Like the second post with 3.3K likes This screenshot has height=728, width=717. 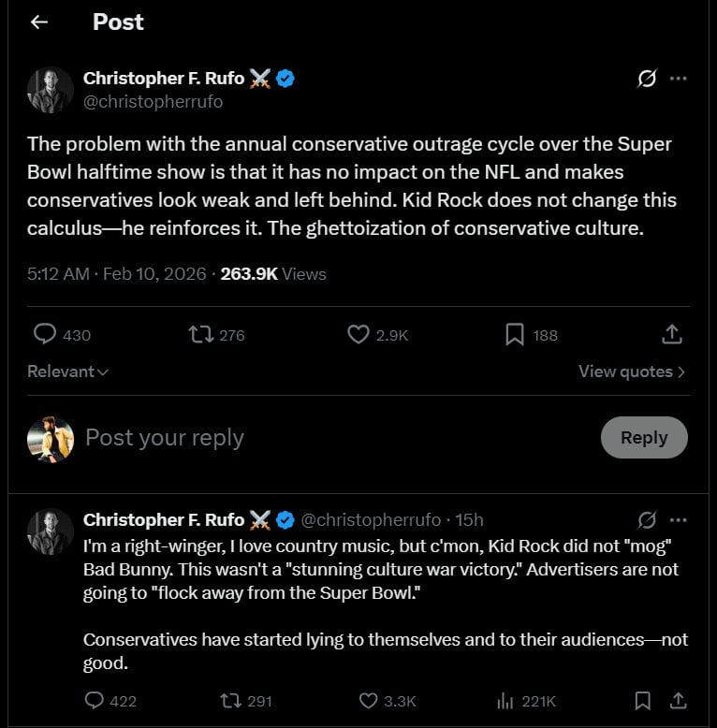(369, 700)
